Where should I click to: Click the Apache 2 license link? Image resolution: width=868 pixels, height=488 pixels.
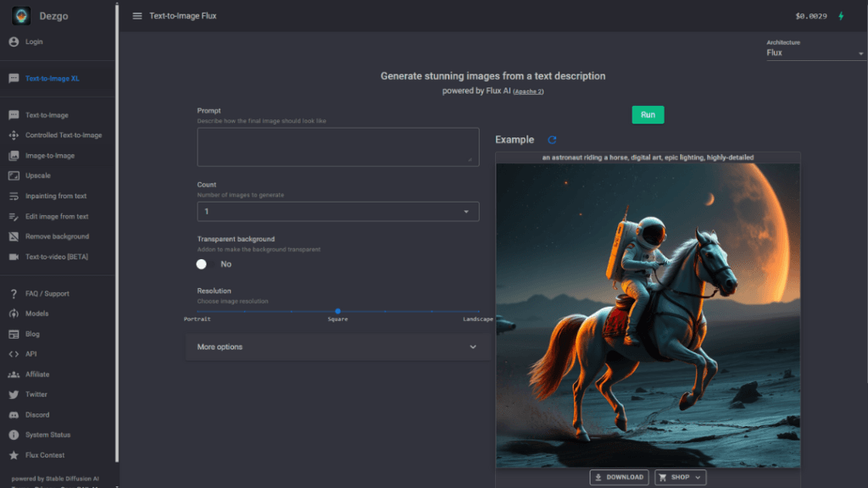[528, 91]
